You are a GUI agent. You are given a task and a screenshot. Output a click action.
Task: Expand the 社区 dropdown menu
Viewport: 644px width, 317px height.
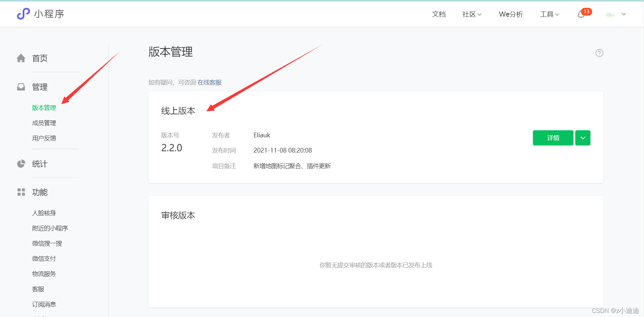[x=472, y=14]
